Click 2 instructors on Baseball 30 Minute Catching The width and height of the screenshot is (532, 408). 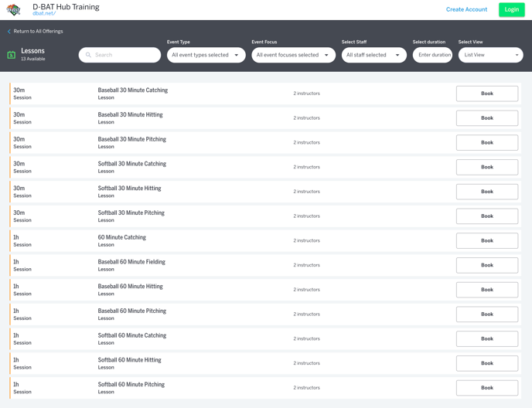tap(306, 93)
